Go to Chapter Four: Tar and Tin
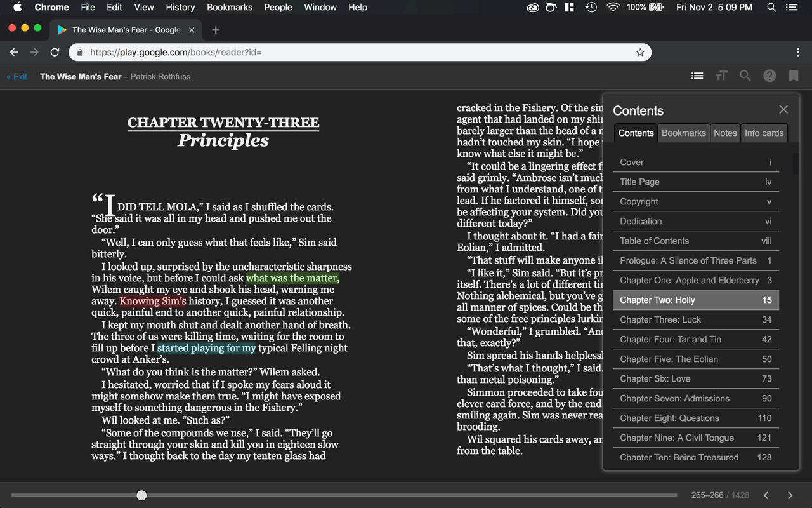Image resolution: width=812 pixels, height=508 pixels. pyautogui.click(x=696, y=339)
